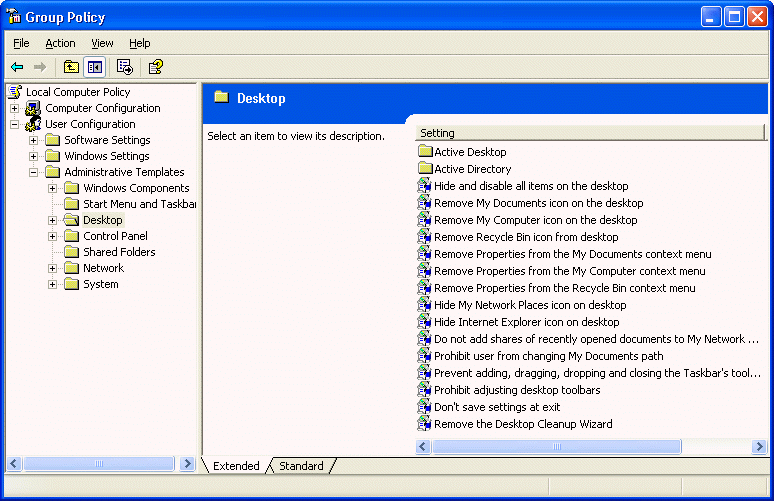
Task: Toggle the Show/Hide Console Tree icon
Action: [95, 67]
